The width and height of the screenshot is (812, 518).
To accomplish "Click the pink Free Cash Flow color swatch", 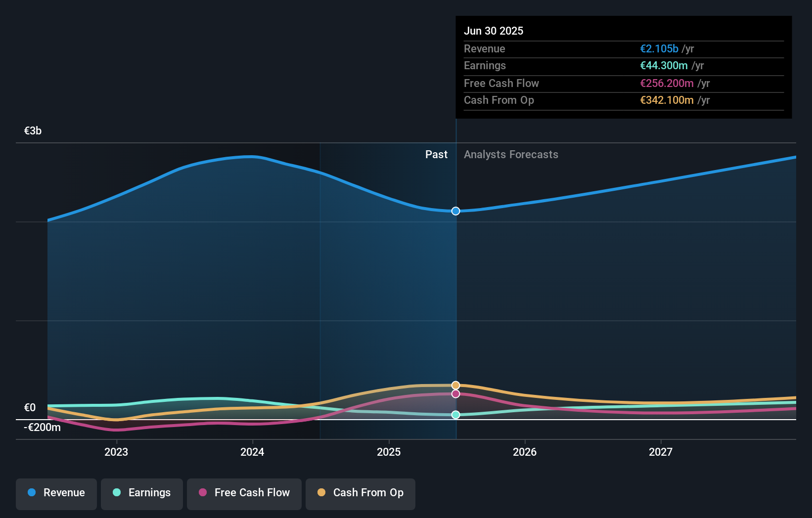I will point(203,493).
